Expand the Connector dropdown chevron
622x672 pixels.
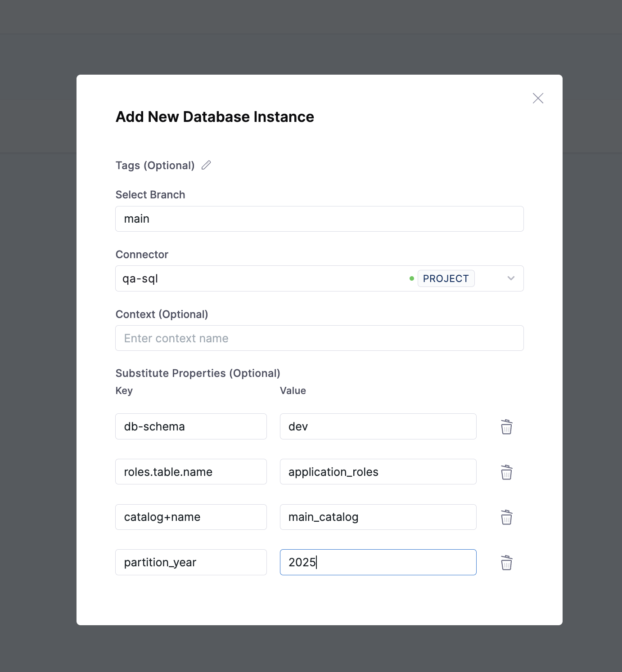point(511,278)
